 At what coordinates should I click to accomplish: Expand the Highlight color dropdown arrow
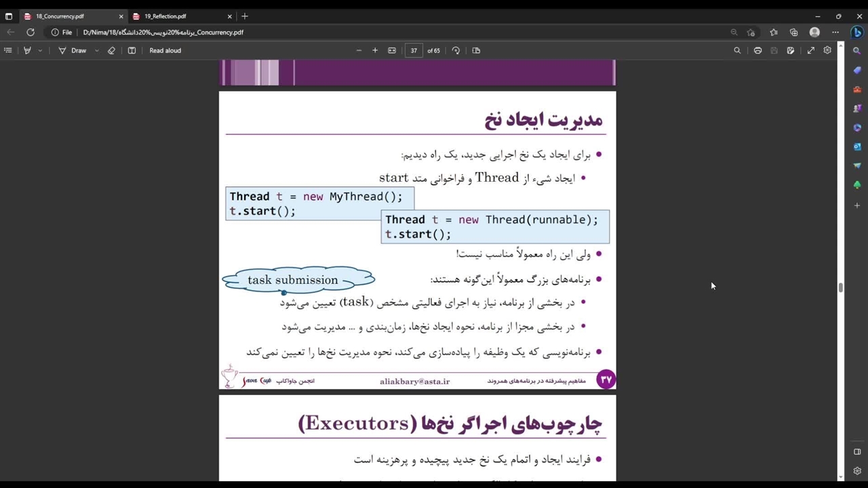[40, 50]
